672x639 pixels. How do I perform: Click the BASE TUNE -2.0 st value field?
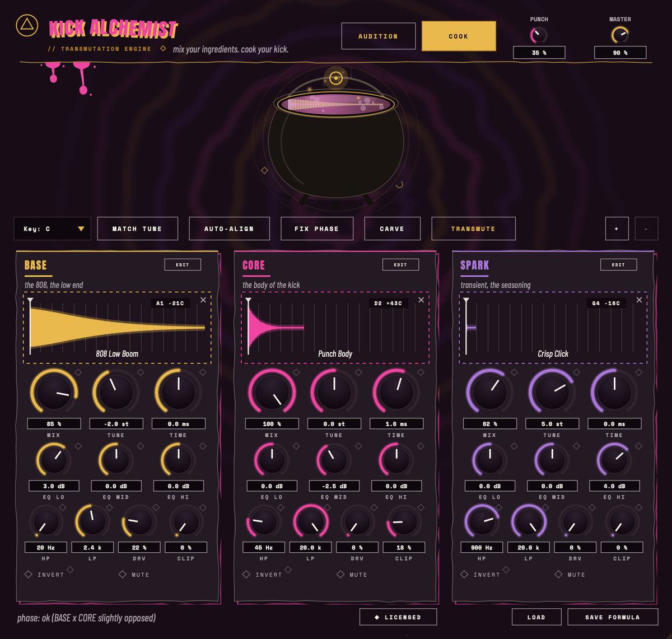[116, 424]
